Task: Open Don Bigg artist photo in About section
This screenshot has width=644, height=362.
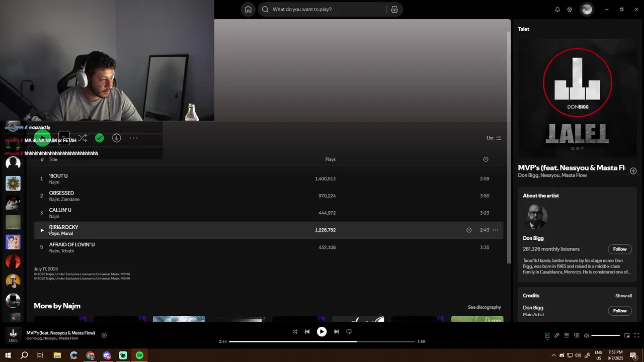Action: click(x=535, y=217)
